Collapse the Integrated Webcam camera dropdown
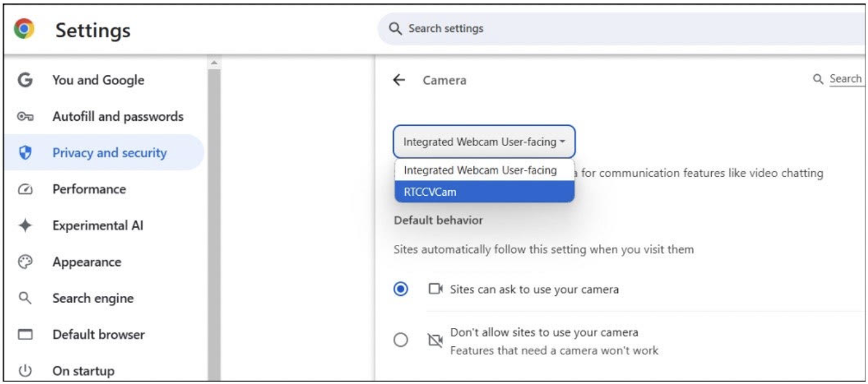The width and height of the screenshot is (868, 384). [x=484, y=142]
